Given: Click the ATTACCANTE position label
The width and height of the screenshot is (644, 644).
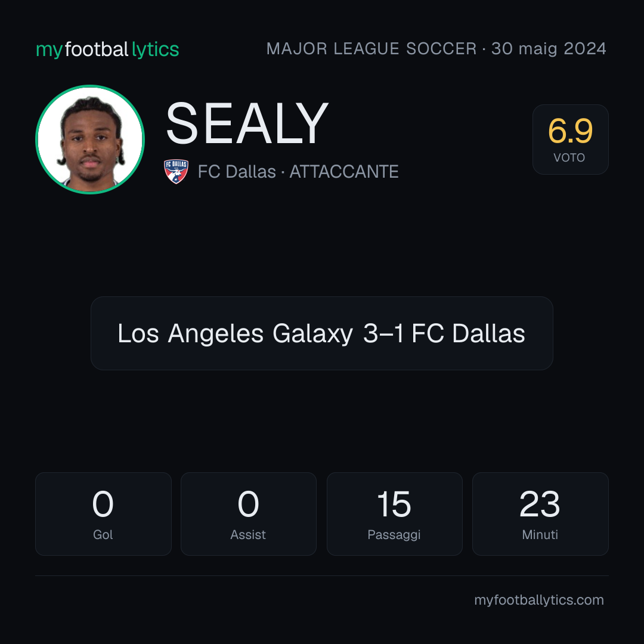Looking at the screenshot, I should pyautogui.click(x=344, y=172).
